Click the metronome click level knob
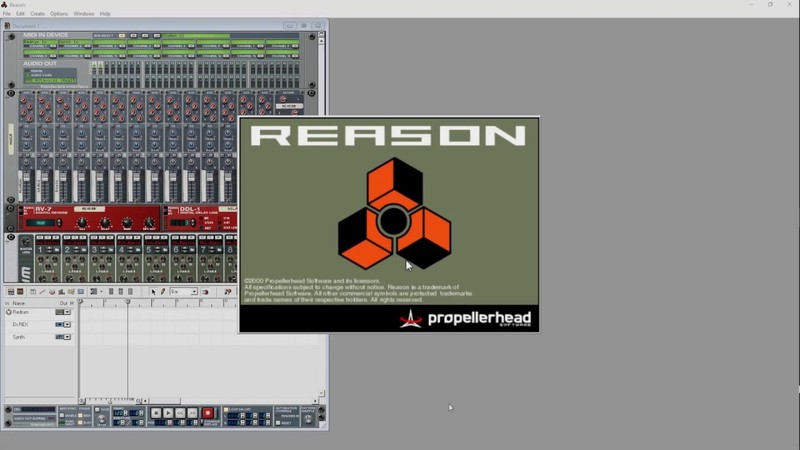800x450 pixels. (x=102, y=419)
